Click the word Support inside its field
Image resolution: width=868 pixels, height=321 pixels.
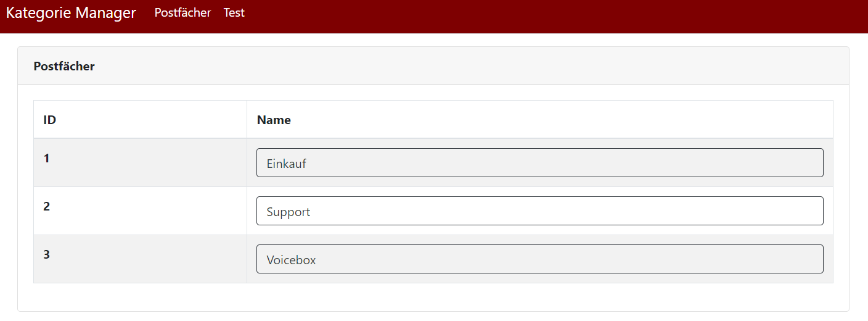[x=289, y=212]
